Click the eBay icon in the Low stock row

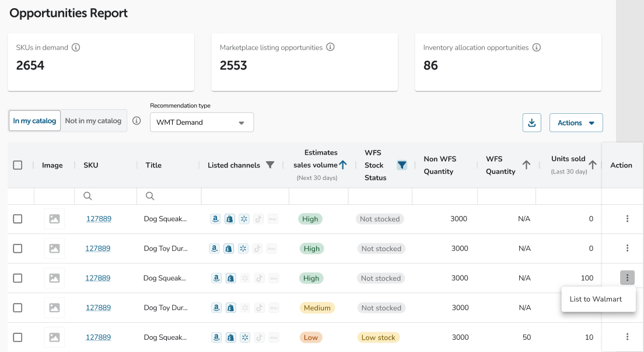[274, 337]
